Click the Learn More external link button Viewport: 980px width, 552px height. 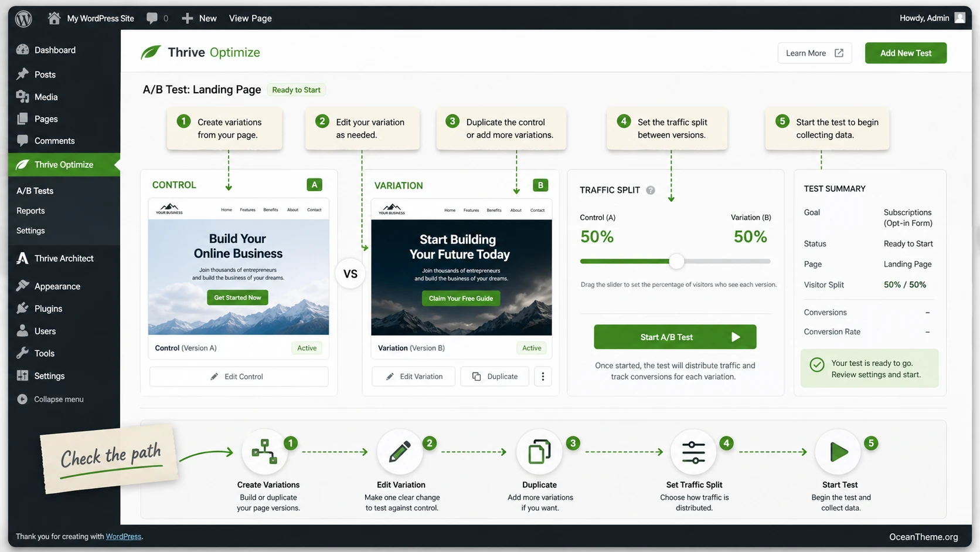(x=815, y=53)
